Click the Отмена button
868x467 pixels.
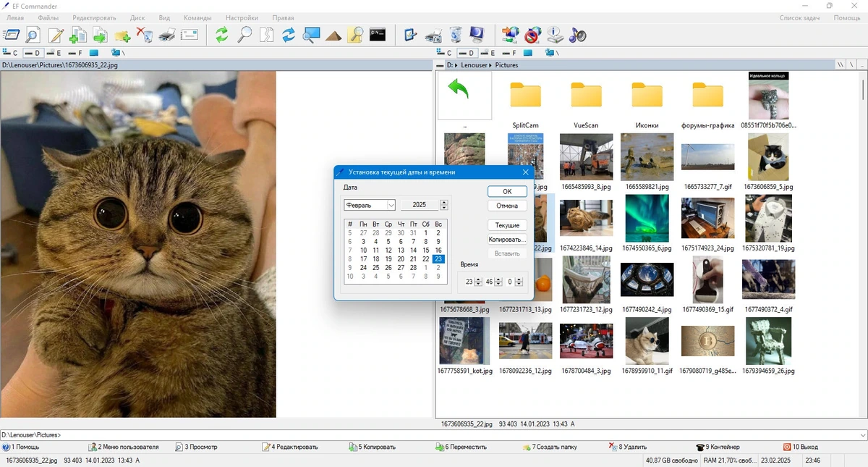[507, 206]
